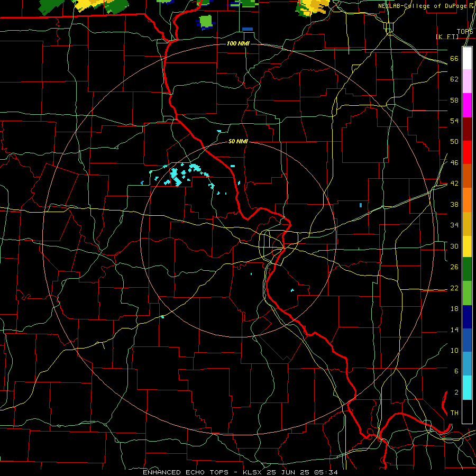Viewport: 476px width, 476px height.
Task: Click the legend value "30"
Action: pyautogui.click(x=454, y=246)
